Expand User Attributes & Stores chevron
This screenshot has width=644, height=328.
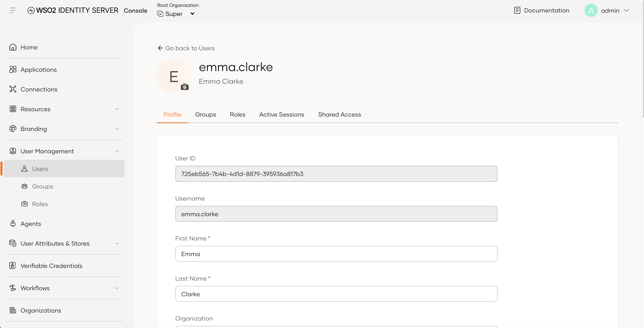pos(117,243)
